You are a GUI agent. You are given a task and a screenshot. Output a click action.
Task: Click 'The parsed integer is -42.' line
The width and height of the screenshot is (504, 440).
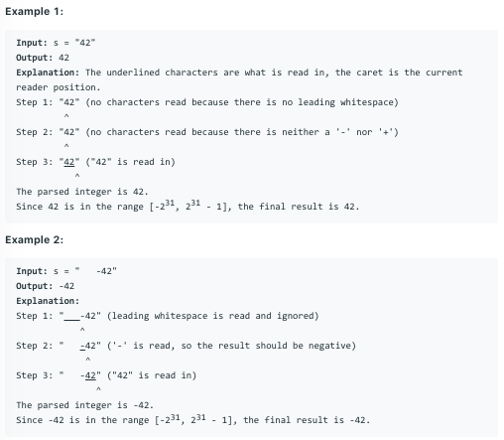[x=84, y=405]
